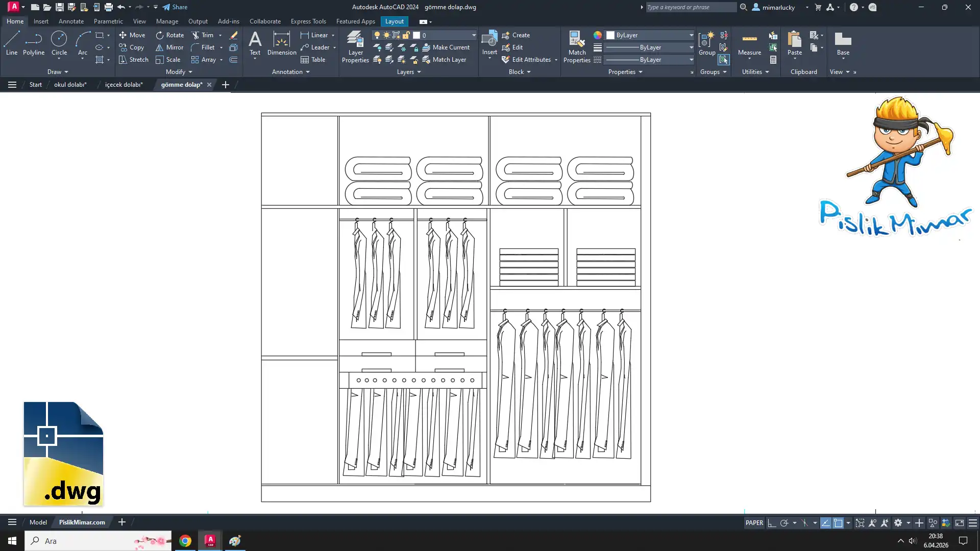This screenshot has width=980, height=551.
Task: Click the object color wheel swatch
Action: (x=597, y=35)
